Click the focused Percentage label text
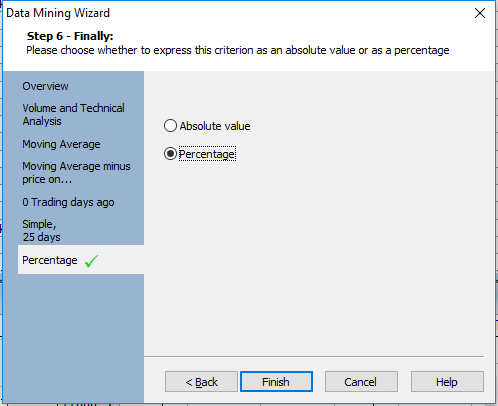The width and height of the screenshot is (498, 406). [x=207, y=154]
